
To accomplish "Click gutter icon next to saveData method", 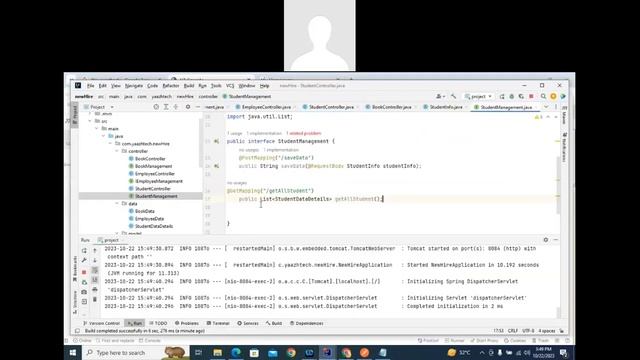I will (x=216, y=166).
